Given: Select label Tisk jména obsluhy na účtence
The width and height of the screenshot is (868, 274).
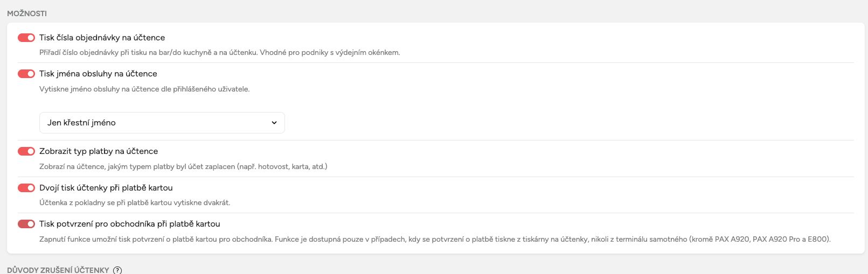Looking at the screenshot, I should [98, 74].
